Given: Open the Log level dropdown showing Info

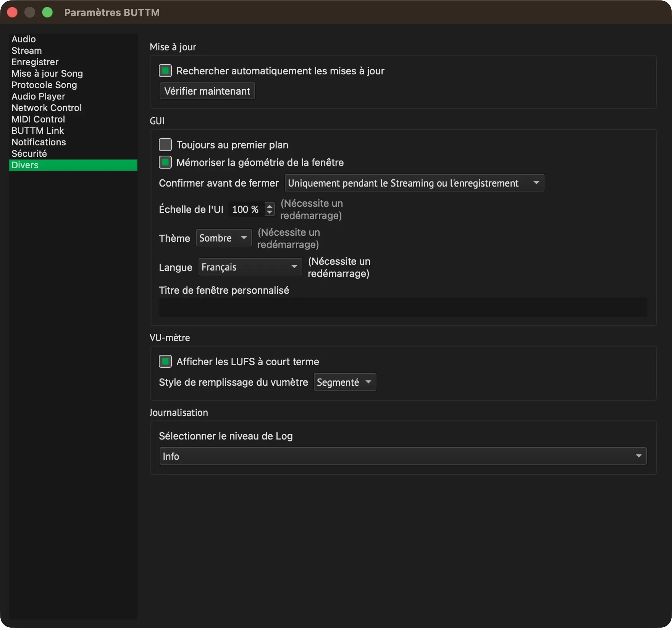Looking at the screenshot, I should tap(403, 456).
